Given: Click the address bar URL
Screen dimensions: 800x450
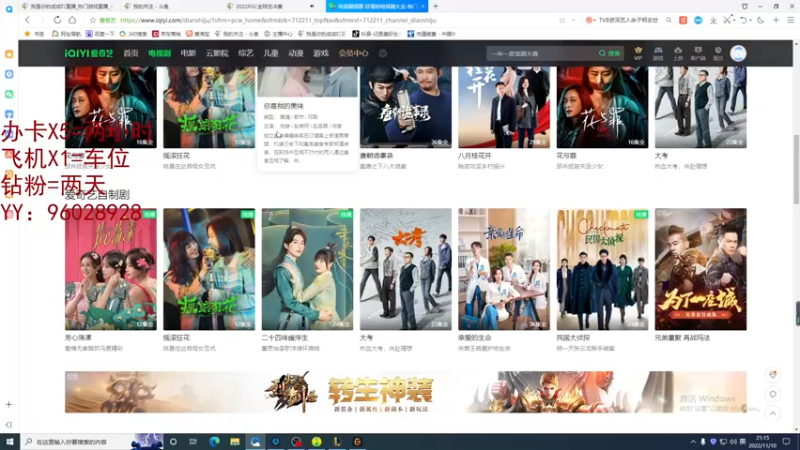Looking at the screenshot, I should click(278, 20).
